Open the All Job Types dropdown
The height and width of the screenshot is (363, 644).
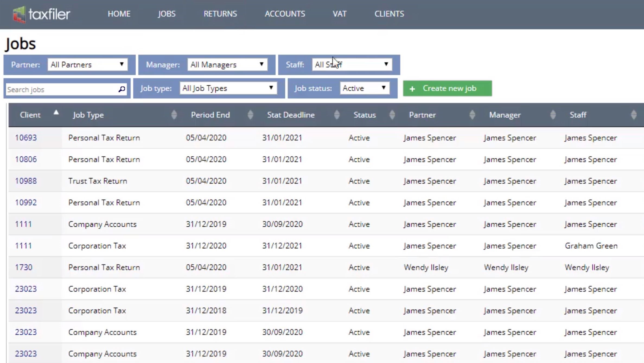(228, 88)
